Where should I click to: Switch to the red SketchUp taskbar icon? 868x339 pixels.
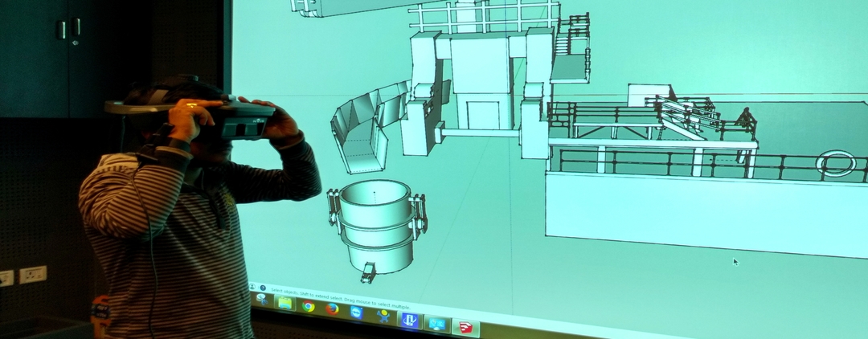pyautogui.click(x=465, y=327)
